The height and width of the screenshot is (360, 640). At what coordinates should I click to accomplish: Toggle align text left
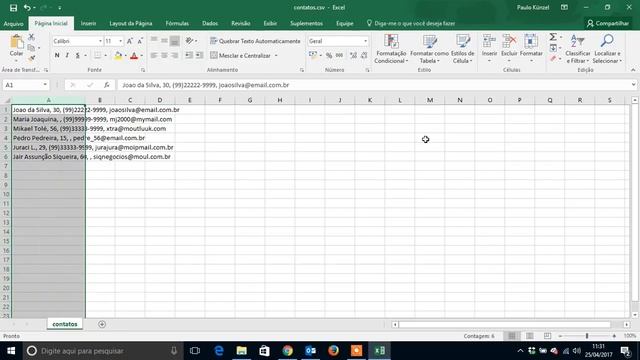coord(154,55)
